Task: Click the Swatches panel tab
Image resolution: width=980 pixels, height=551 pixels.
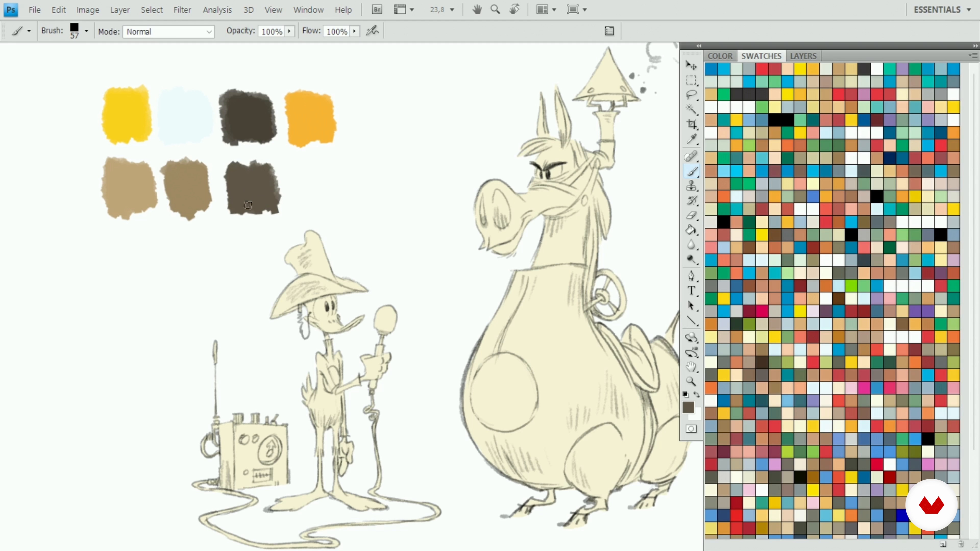Action: (761, 56)
